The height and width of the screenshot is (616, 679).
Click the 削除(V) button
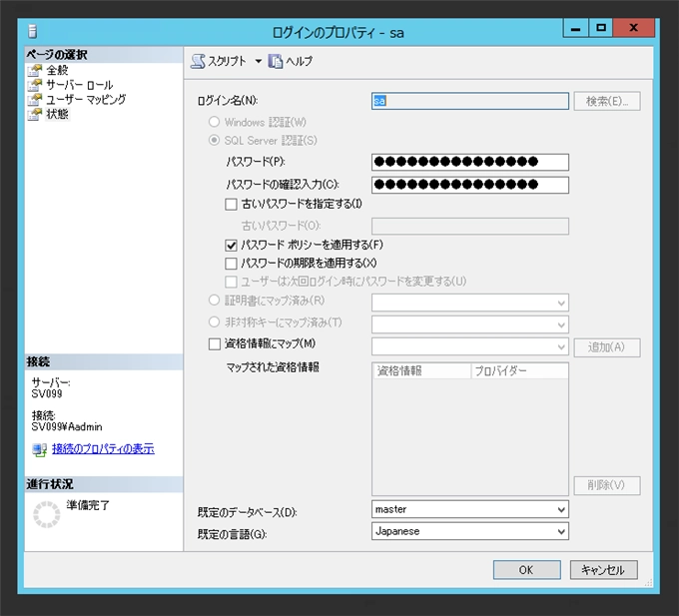pyautogui.click(x=607, y=485)
